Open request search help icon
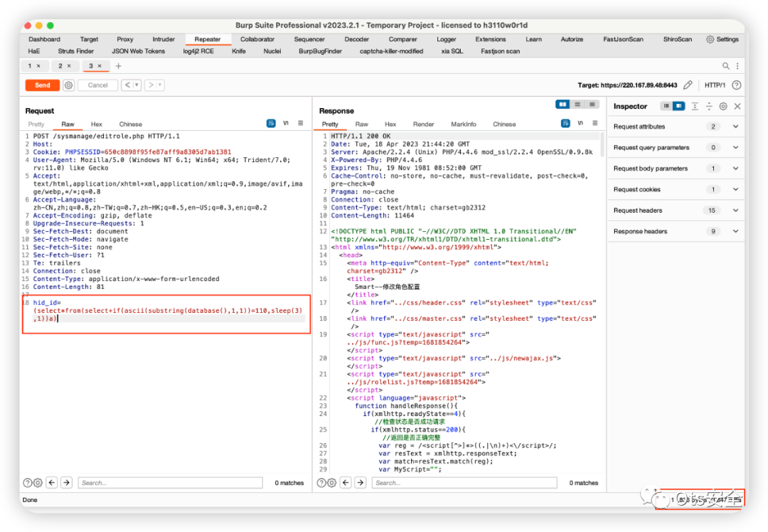Screen dimensions: 768x532 click(28, 483)
